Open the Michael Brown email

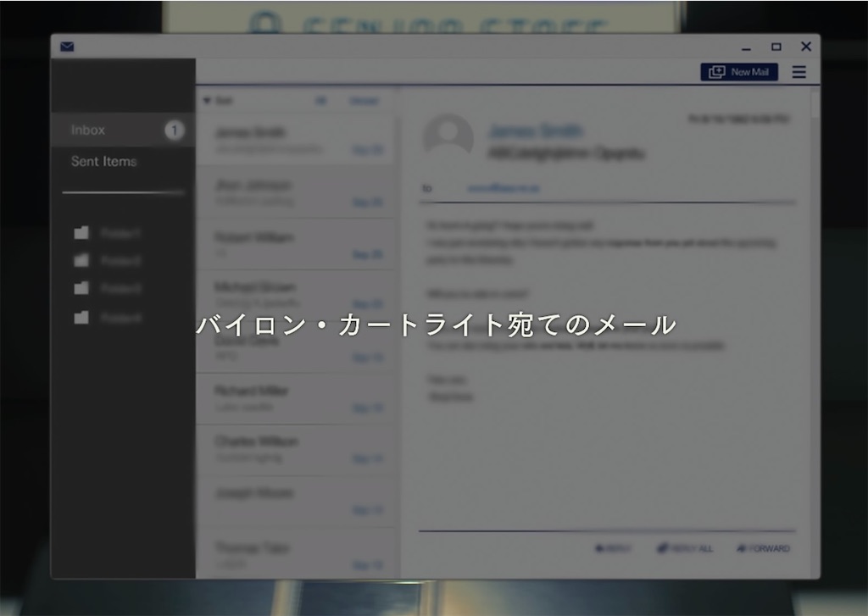tap(296, 294)
